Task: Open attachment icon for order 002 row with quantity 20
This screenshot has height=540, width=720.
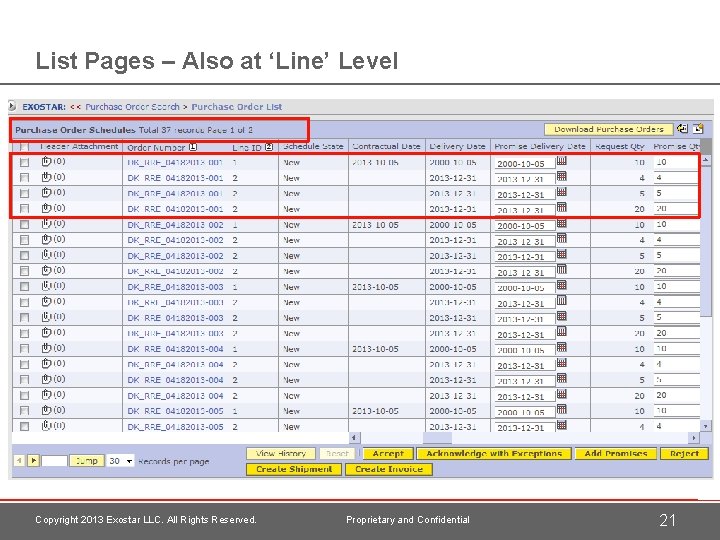Action: (x=46, y=270)
